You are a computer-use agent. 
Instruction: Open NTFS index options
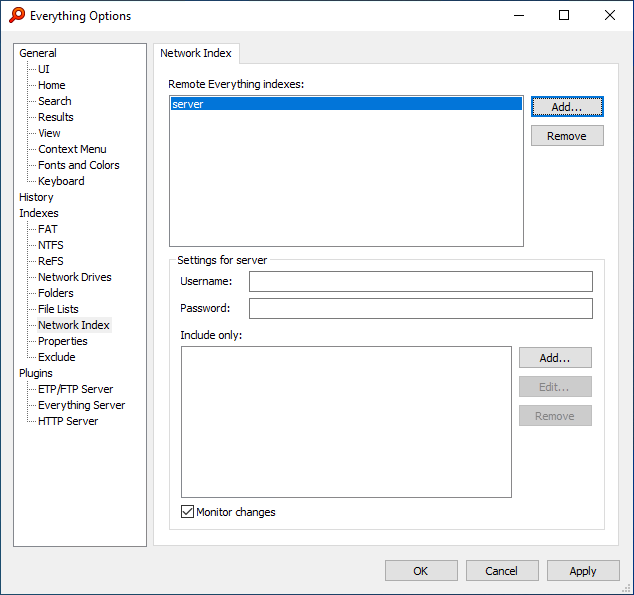tap(51, 245)
